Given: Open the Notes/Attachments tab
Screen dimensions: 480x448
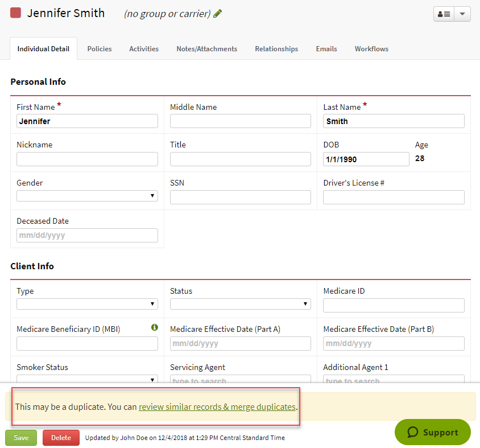Looking at the screenshot, I should coord(206,49).
